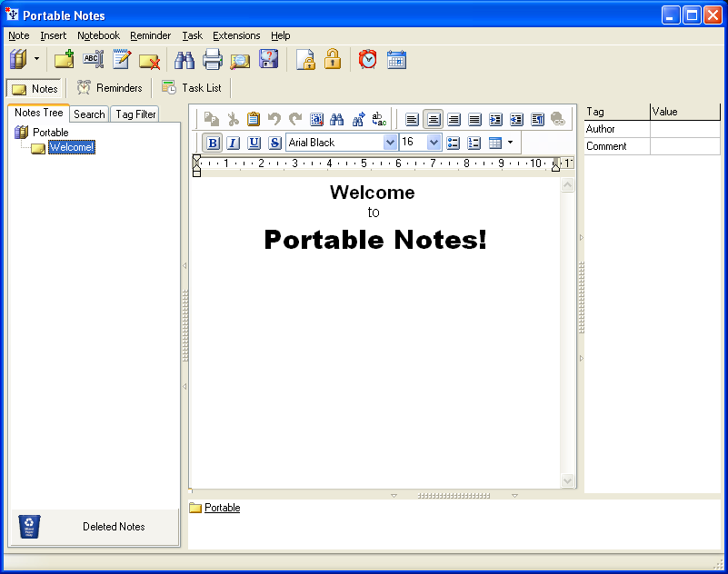Screen dimensions: 728x574
Task: Click the Portable breadcrumb link
Action: [223, 508]
